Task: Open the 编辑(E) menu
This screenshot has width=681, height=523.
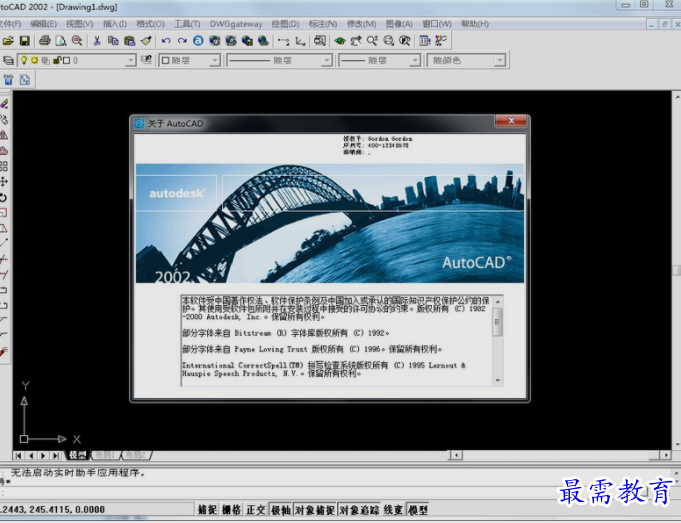Action: (44, 24)
